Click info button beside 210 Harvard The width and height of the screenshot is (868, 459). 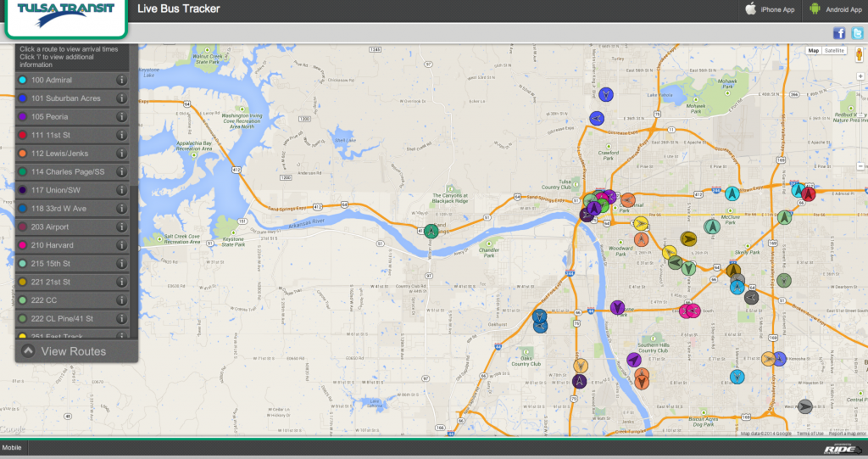point(121,245)
